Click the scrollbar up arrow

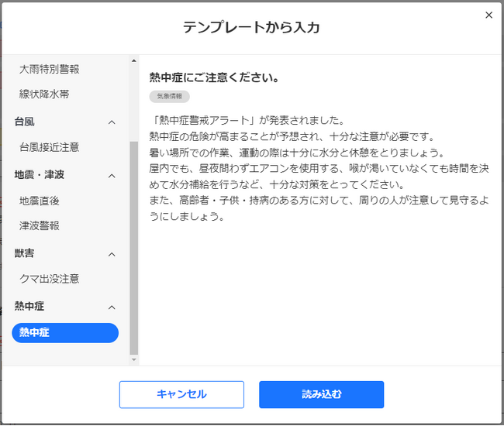click(134, 60)
